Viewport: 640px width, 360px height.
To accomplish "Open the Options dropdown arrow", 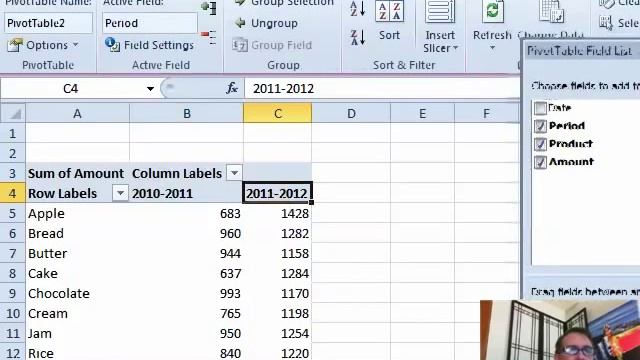I will [x=76, y=44].
